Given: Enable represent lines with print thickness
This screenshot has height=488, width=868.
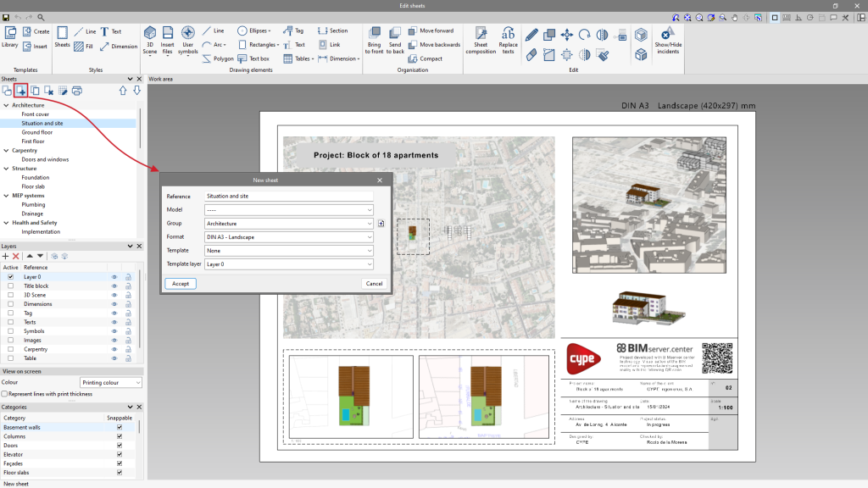Looking at the screenshot, I should (x=4, y=394).
